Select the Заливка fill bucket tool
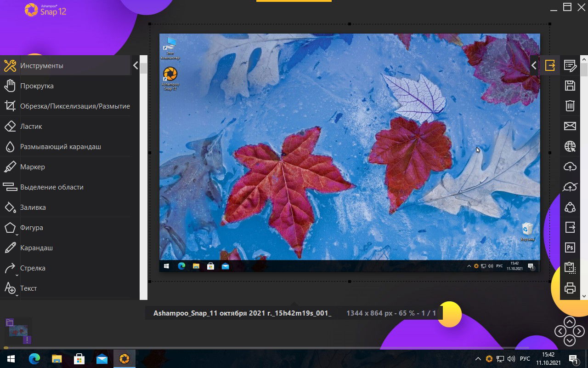Viewport: 588px width, 368px height. pyautogui.click(x=65, y=207)
